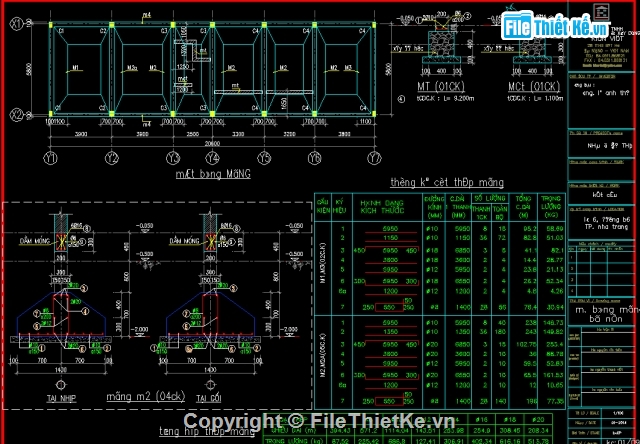Pick weight value 253.4 in the table

(553, 344)
